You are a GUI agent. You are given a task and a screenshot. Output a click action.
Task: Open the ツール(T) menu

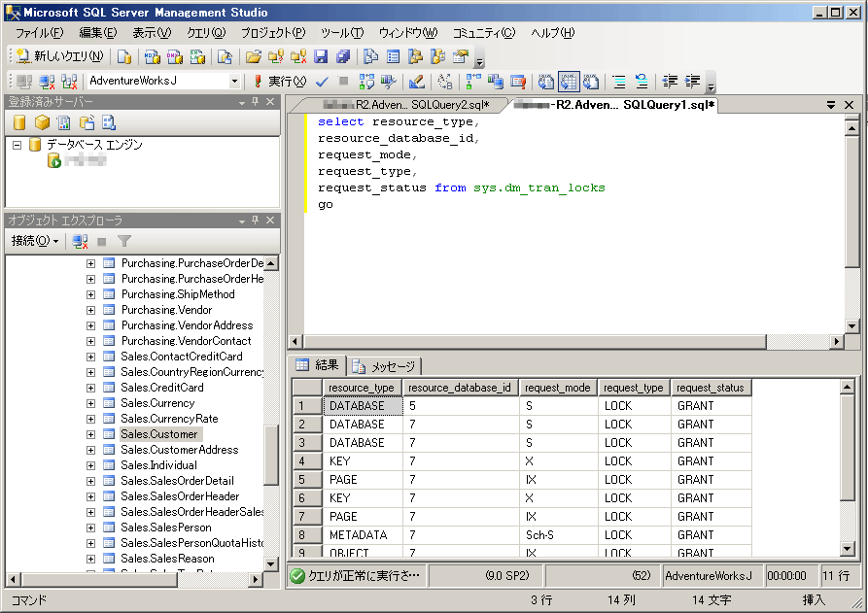click(x=342, y=33)
